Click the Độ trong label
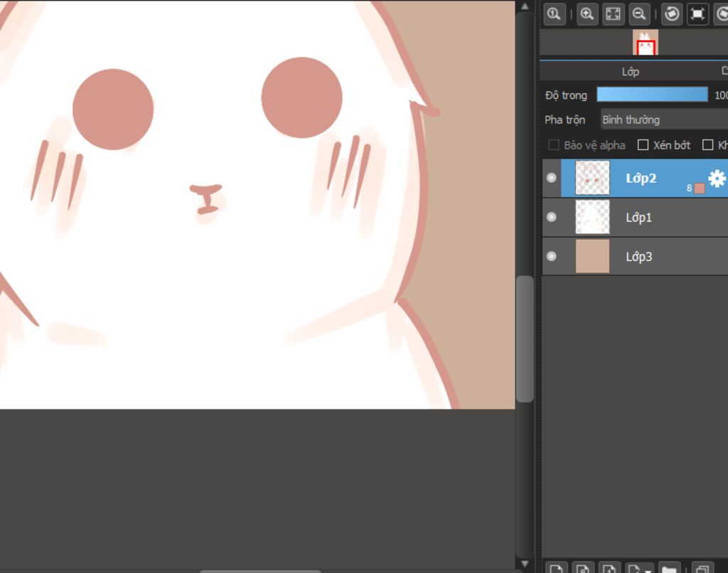This screenshot has height=573, width=728. 566,95
